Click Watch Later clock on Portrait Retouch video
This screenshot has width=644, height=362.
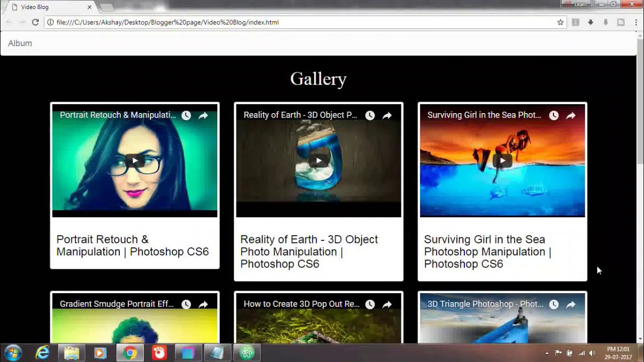pos(186,115)
